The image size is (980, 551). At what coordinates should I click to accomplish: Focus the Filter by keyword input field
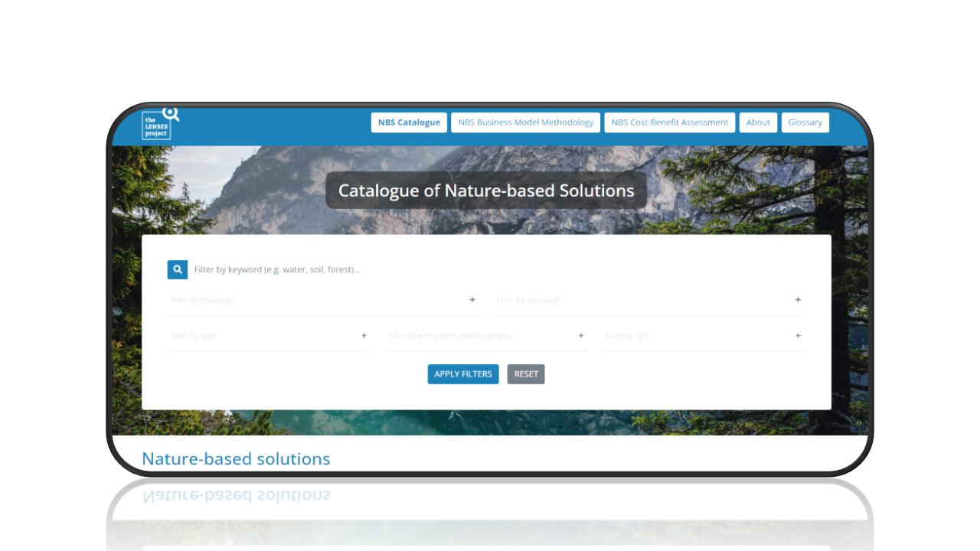(x=498, y=269)
